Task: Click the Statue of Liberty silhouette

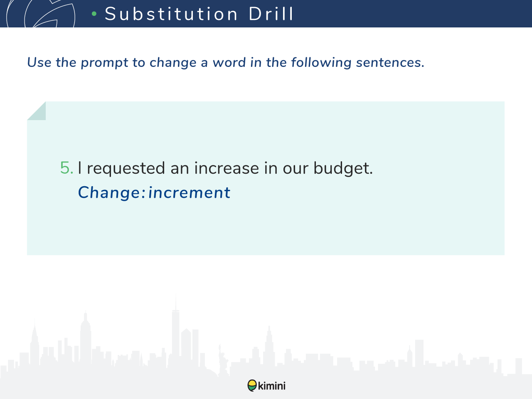Action: [x=223, y=357]
